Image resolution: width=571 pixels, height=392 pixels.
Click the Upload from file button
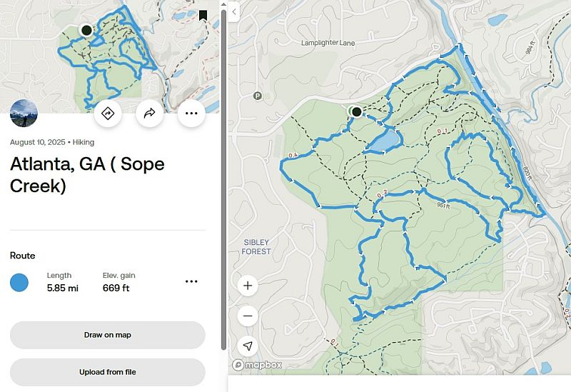coord(108,372)
